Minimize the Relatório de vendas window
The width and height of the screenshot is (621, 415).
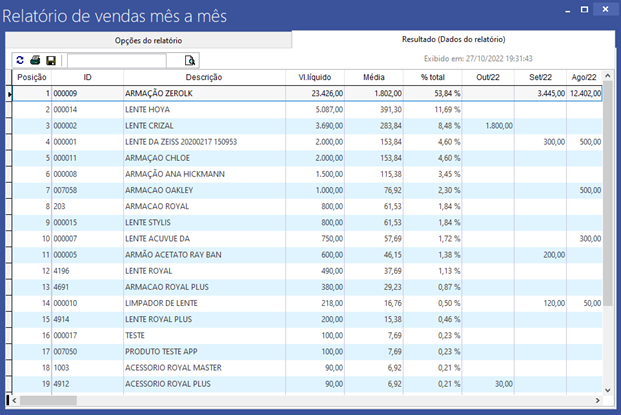click(x=568, y=10)
